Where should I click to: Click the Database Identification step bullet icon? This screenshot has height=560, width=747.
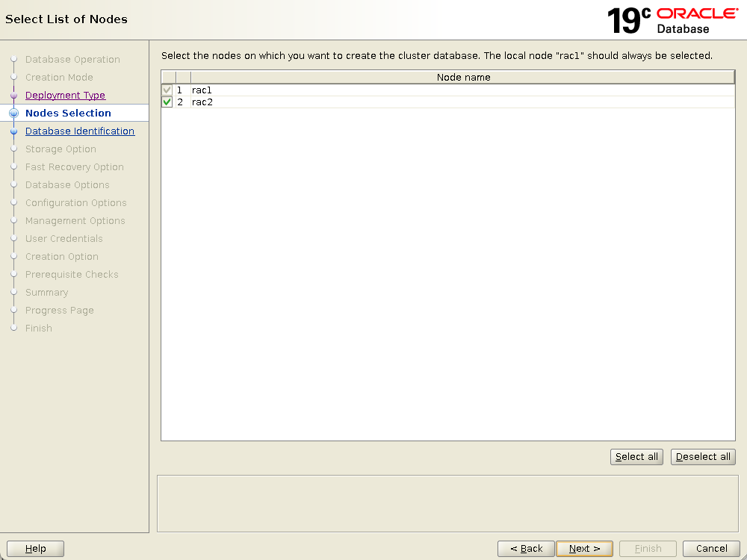click(13, 131)
